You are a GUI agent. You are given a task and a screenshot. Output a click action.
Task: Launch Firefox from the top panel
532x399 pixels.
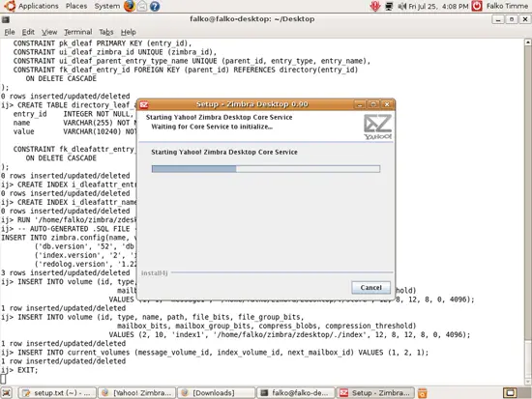coord(130,6)
